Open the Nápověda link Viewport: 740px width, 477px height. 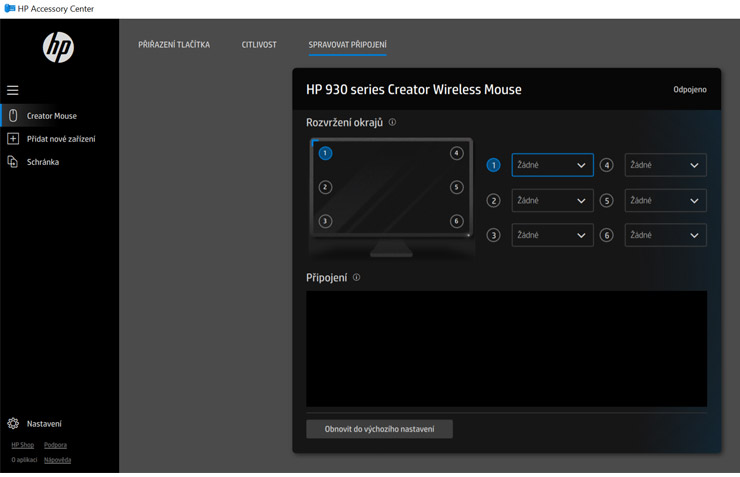pos(58,460)
